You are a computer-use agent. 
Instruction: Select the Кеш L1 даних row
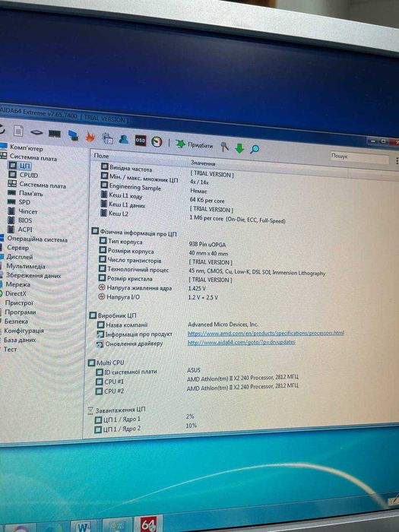pyautogui.click(x=167, y=207)
